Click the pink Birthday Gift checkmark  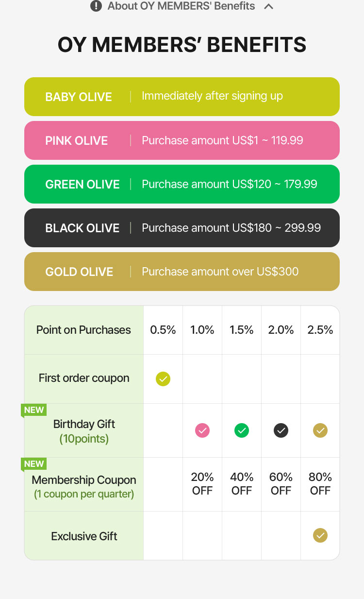coord(202,430)
